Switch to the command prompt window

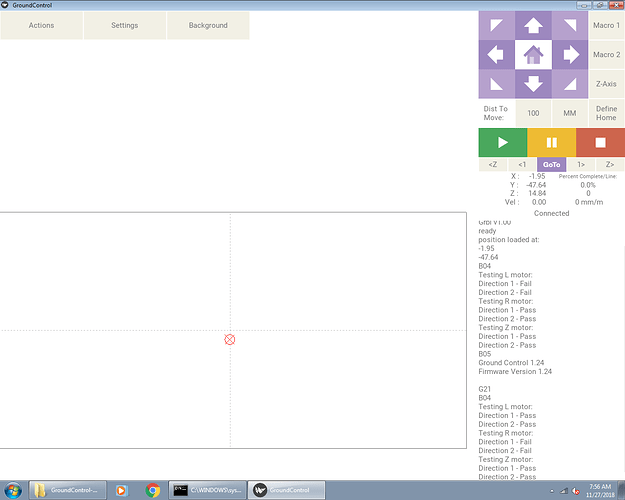(x=207, y=490)
